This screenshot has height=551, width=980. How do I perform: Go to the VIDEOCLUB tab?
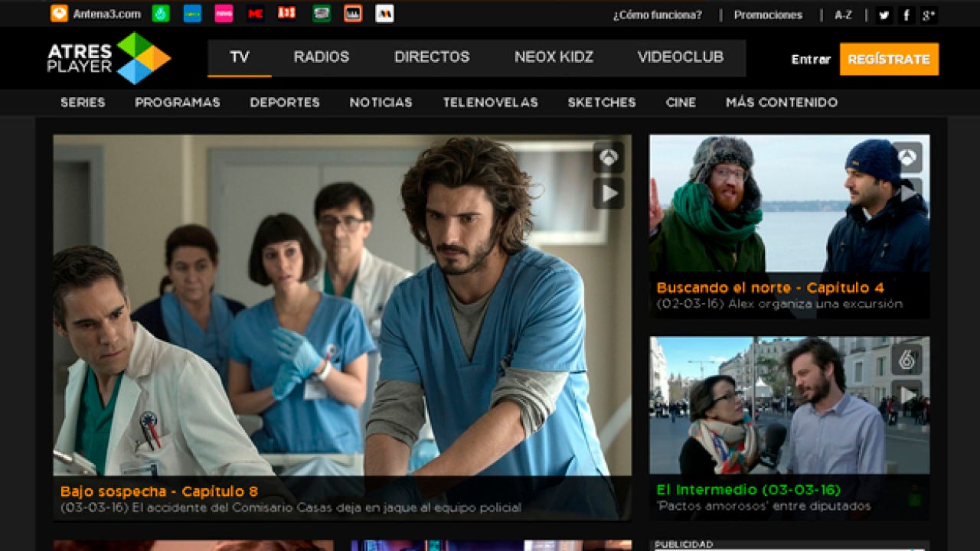(x=681, y=57)
